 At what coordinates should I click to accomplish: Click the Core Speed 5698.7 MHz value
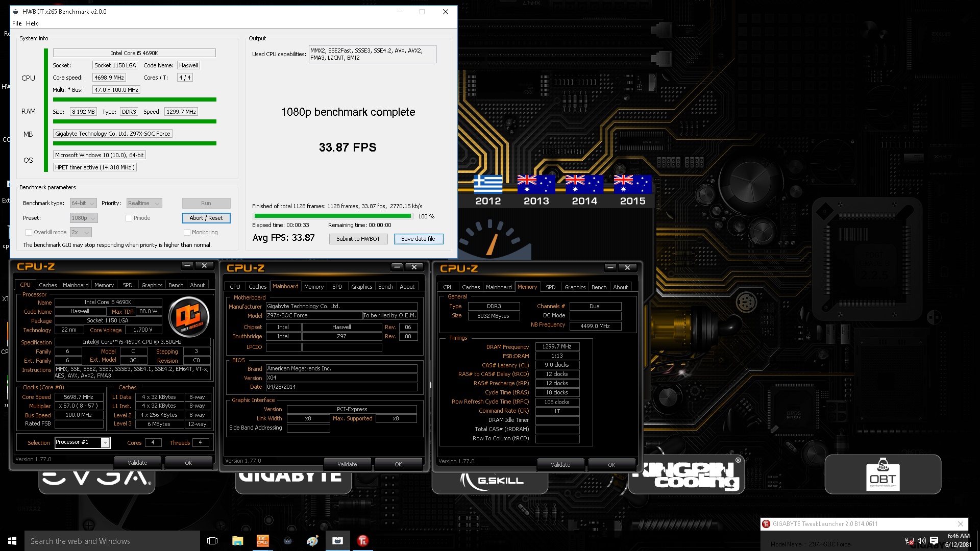tap(79, 397)
